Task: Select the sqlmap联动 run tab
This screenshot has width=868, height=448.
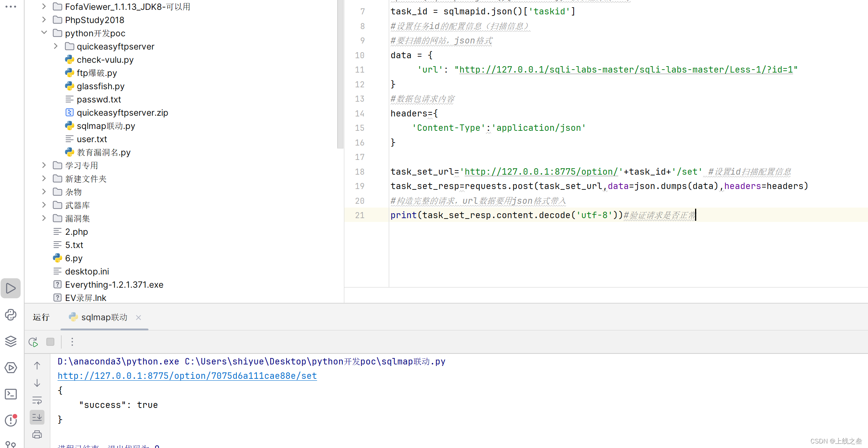Action: [x=104, y=317]
